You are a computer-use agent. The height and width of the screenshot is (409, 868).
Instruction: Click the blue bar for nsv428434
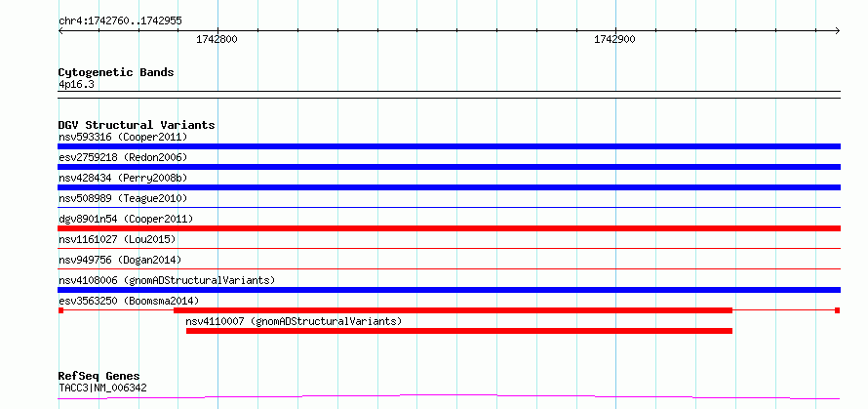449,187
